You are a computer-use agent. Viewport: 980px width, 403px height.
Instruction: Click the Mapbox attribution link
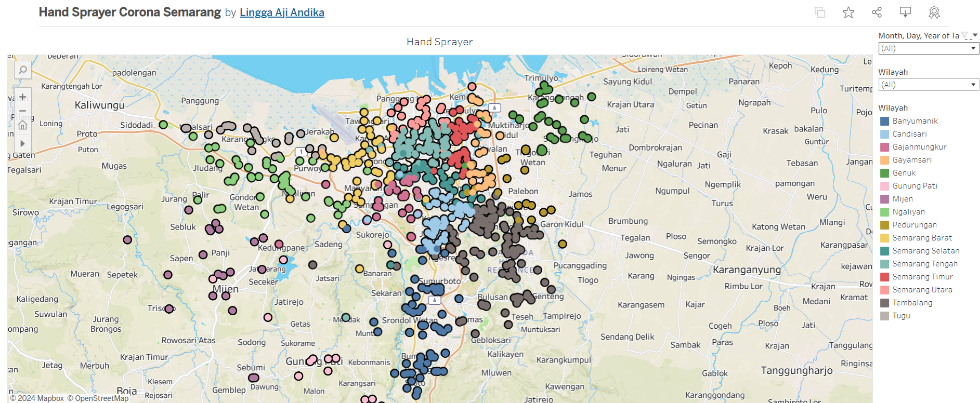(x=41, y=398)
